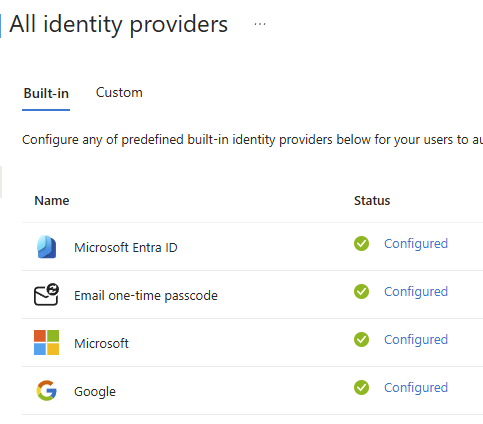The width and height of the screenshot is (483, 424).
Task: Sort by the Name column header
Action: point(52,200)
